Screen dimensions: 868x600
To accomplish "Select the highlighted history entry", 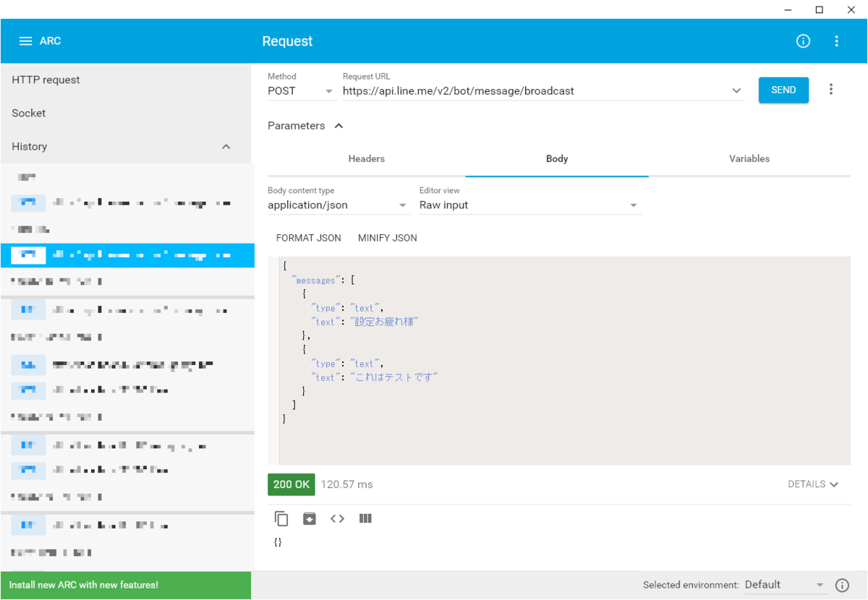I will pos(127,255).
